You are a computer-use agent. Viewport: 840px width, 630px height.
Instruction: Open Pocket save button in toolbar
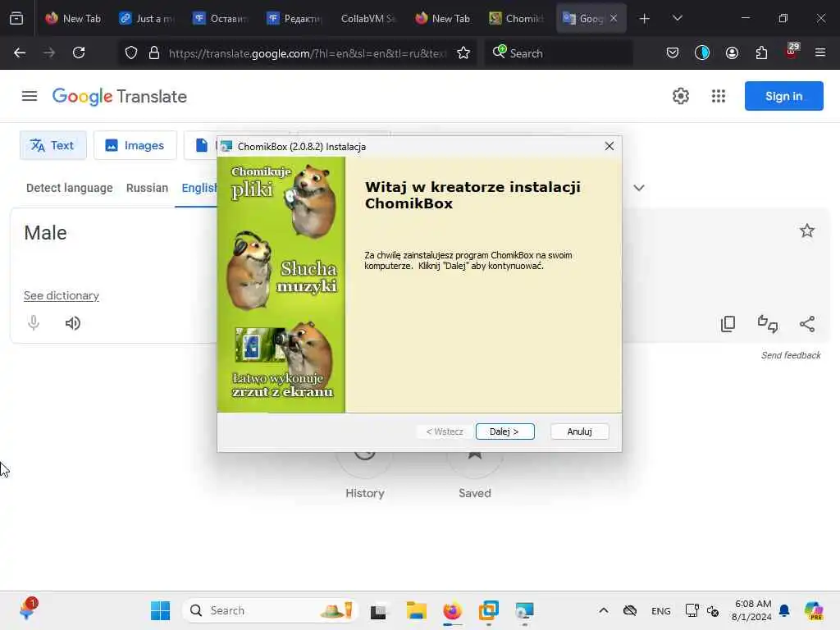click(673, 52)
